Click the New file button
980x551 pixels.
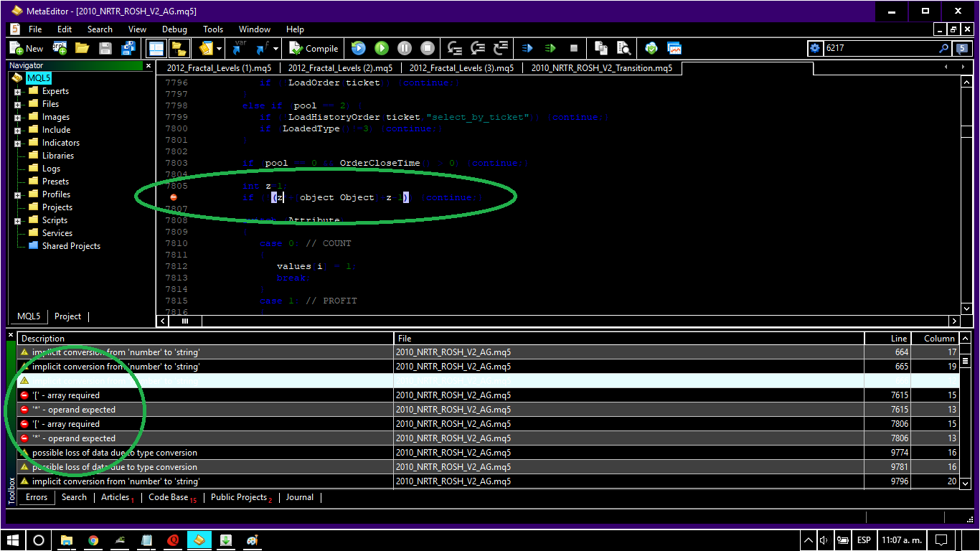[x=27, y=48]
